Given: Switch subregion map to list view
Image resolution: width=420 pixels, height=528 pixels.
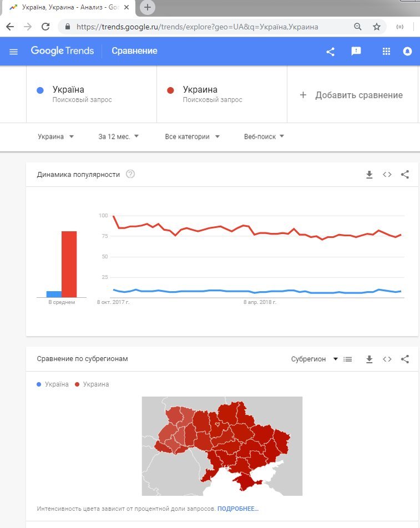Looking at the screenshot, I should point(348,359).
